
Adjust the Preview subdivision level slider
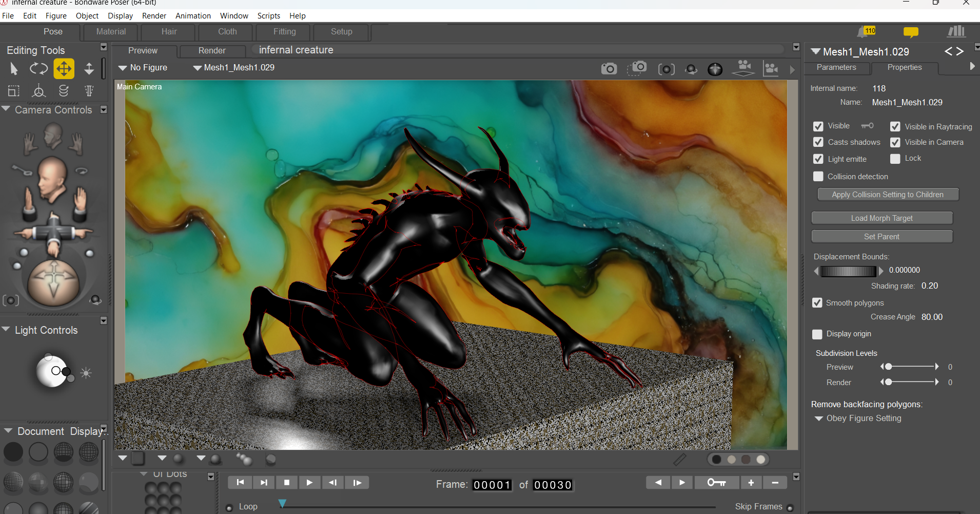[909, 367]
